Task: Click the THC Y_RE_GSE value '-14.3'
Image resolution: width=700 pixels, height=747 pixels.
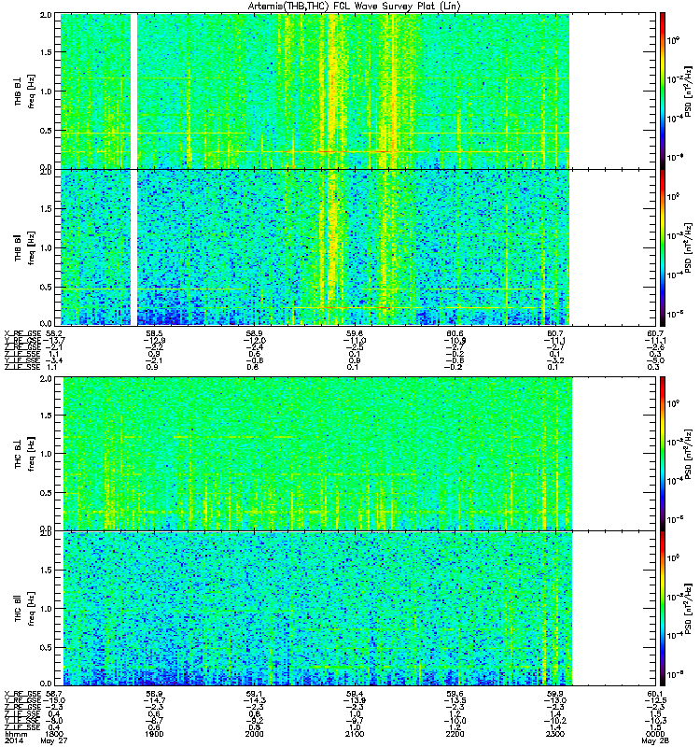Action: tap(254, 700)
